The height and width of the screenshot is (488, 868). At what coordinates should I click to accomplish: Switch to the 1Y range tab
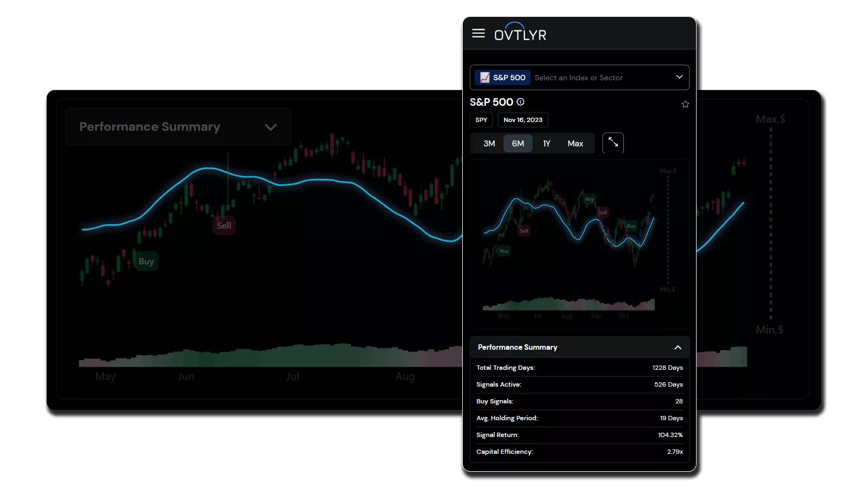(546, 144)
